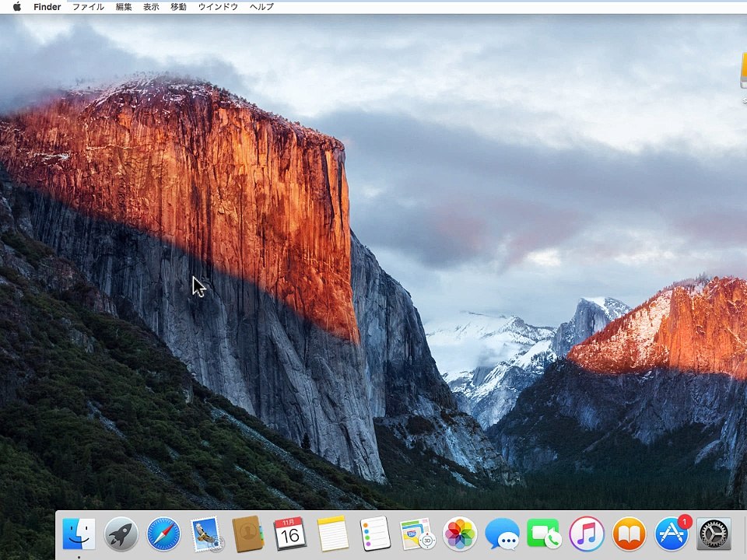Open Reminders list icon in Dock

[x=375, y=534]
